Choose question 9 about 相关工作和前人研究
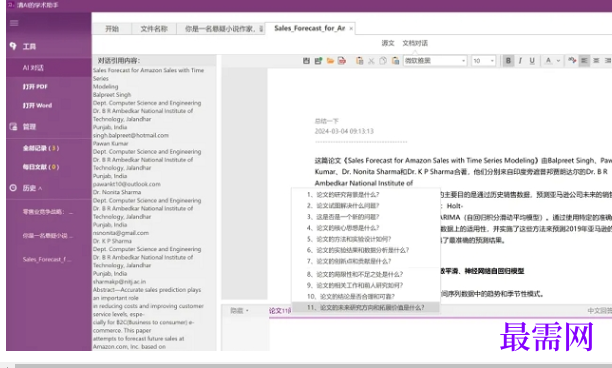Image resolution: width=612 pixels, height=368 pixels. pos(366,285)
